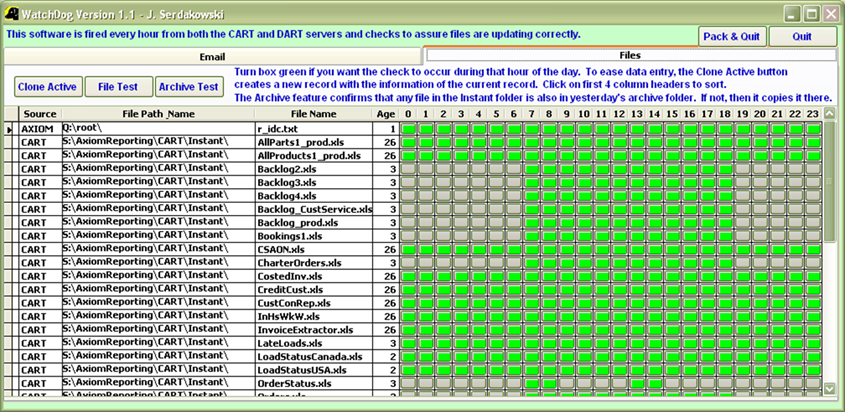The height and width of the screenshot is (412, 845).
Task: Click the scroll up arrow of the grid
Action: pos(829,113)
